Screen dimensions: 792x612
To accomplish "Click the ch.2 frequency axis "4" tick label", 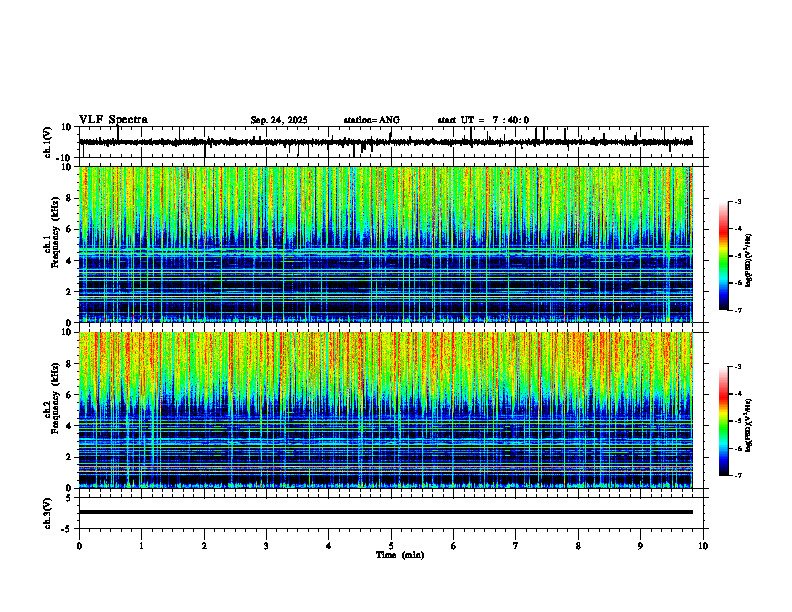I will (x=70, y=426).
